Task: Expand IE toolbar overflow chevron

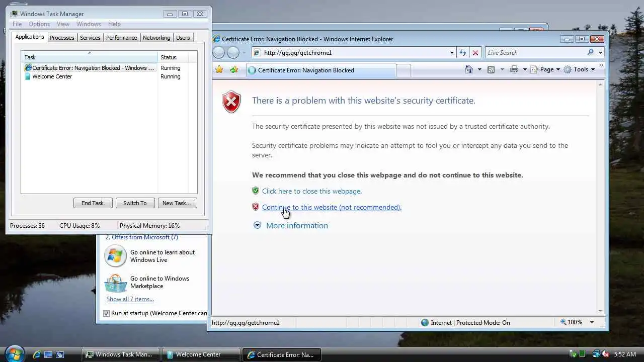Action: point(601,65)
